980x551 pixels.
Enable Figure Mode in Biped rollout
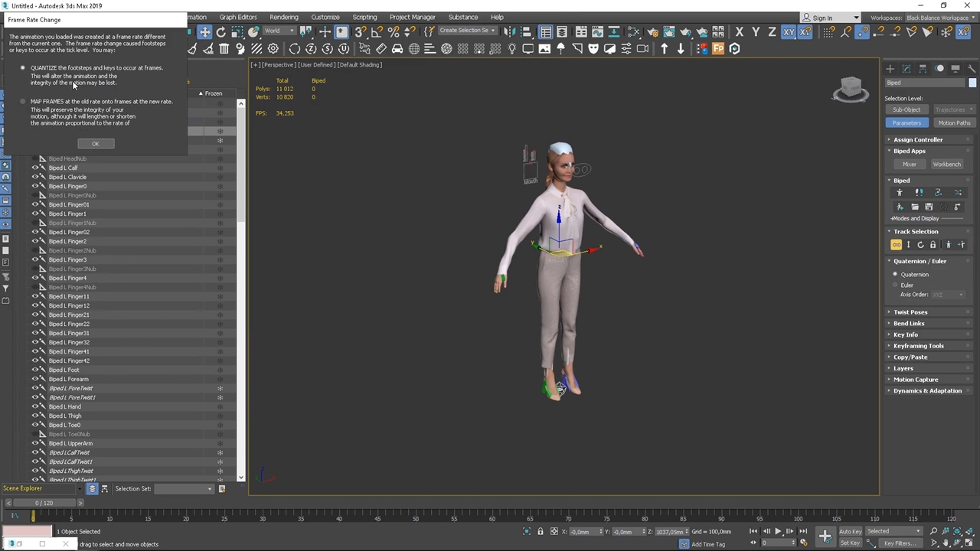tap(900, 193)
